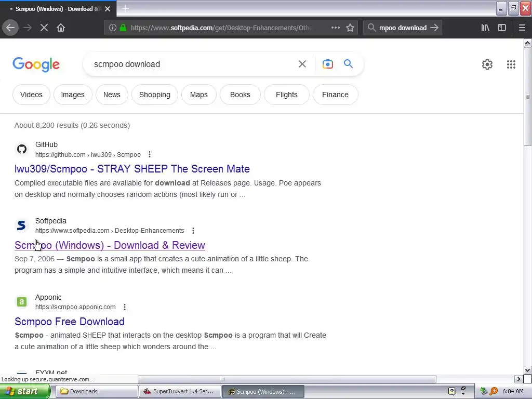Focus the browser search box
This screenshot has height=399, width=532.
tap(403, 28)
